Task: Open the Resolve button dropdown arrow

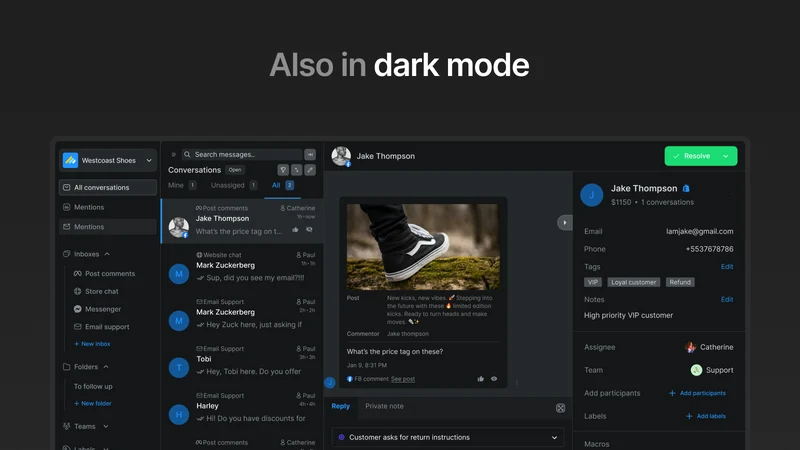Action: pyautogui.click(x=726, y=156)
